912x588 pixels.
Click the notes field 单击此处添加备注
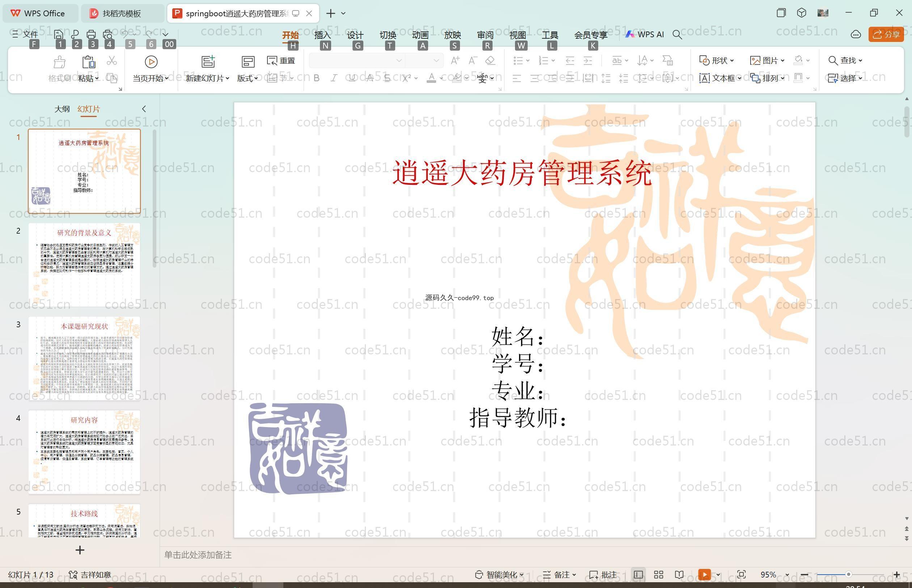point(198,555)
